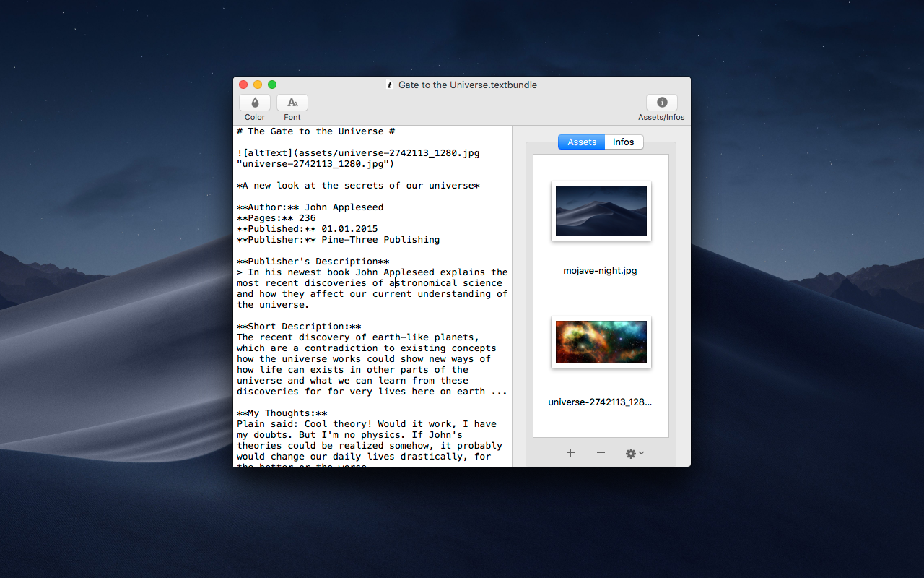Switch to the Infos tab
The height and width of the screenshot is (578, 924).
623,142
